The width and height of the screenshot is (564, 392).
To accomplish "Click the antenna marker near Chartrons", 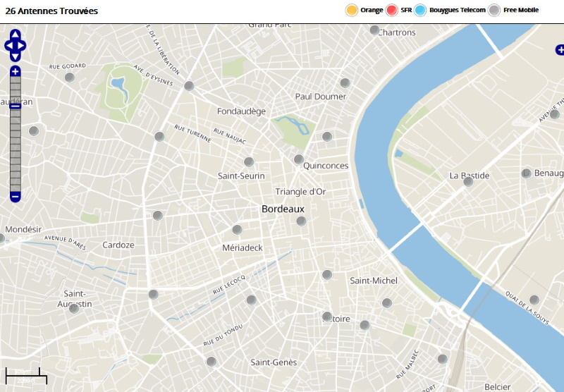I will click(x=374, y=30).
